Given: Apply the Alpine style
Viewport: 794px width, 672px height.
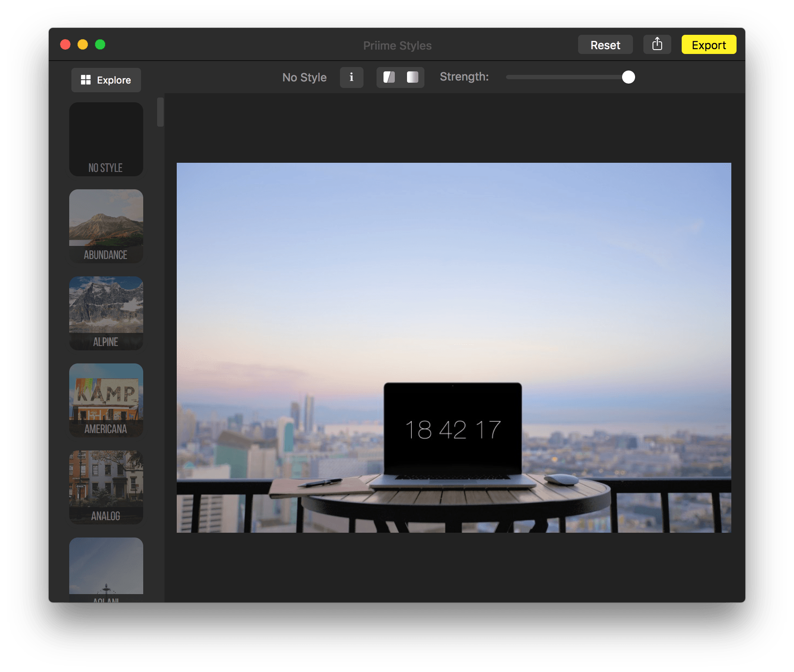Looking at the screenshot, I should pos(106,313).
